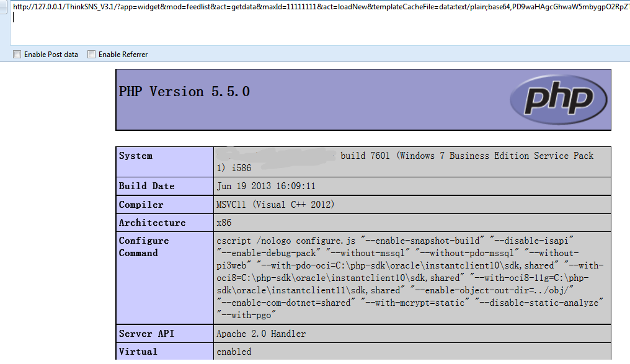Click the "MSVC11 (Visual C++ 2012)" value
The height and width of the screenshot is (364, 630).
[275, 205]
